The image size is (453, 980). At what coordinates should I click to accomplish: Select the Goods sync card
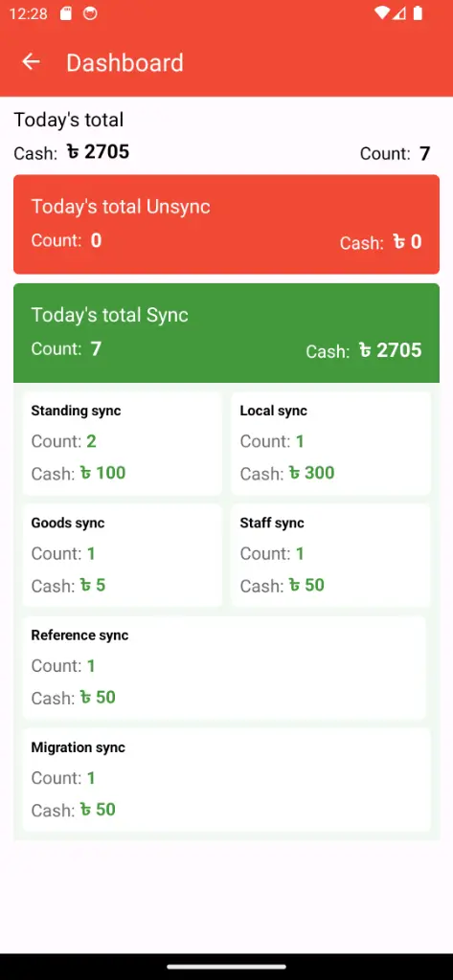(122, 556)
